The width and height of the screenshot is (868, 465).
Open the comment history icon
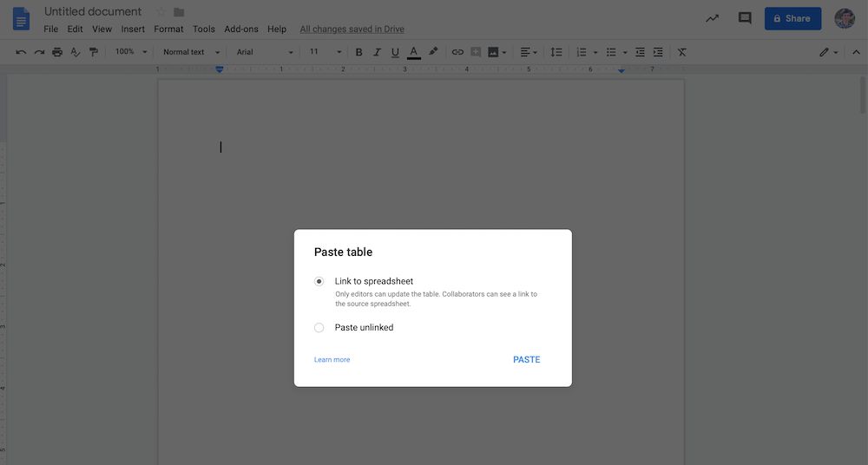coord(744,18)
